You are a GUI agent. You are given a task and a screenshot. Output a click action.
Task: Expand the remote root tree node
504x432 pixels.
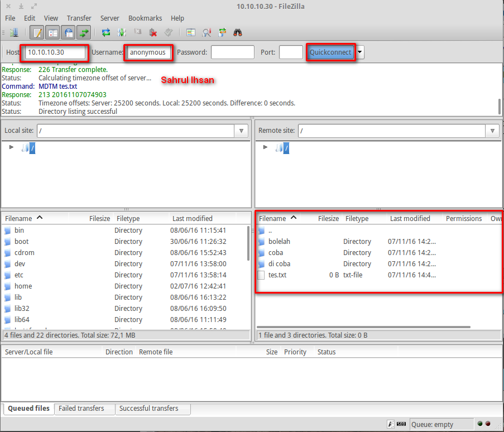pos(265,147)
